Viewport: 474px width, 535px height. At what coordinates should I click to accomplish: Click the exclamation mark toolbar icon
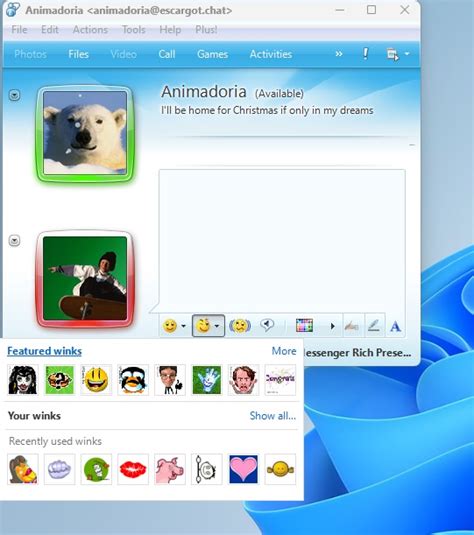point(365,54)
